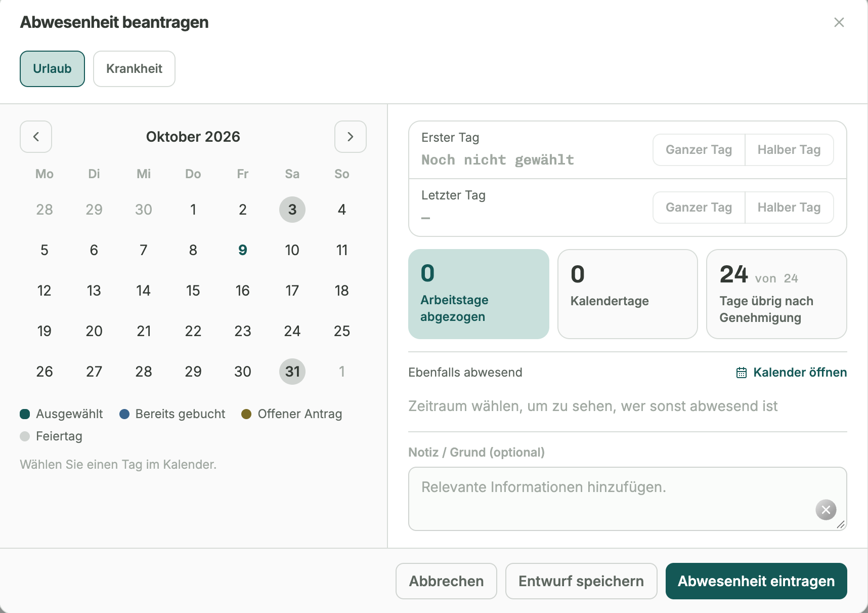868x613 pixels.
Task: Focus the Notiz / Grund text area
Action: click(x=628, y=499)
